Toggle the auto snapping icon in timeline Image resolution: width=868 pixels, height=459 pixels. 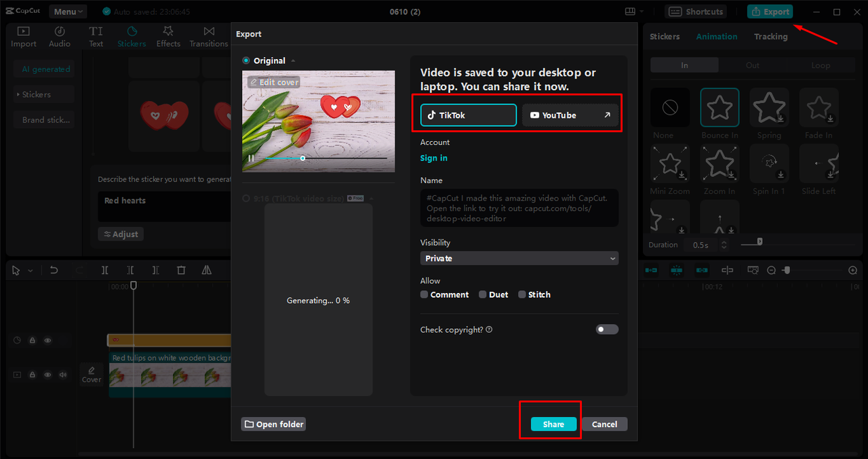(676, 270)
